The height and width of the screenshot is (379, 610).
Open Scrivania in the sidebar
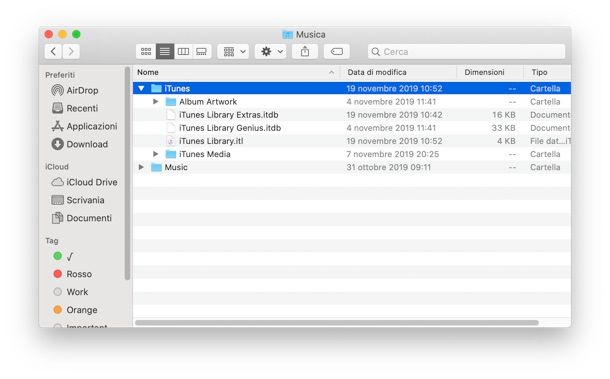(x=78, y=200)
